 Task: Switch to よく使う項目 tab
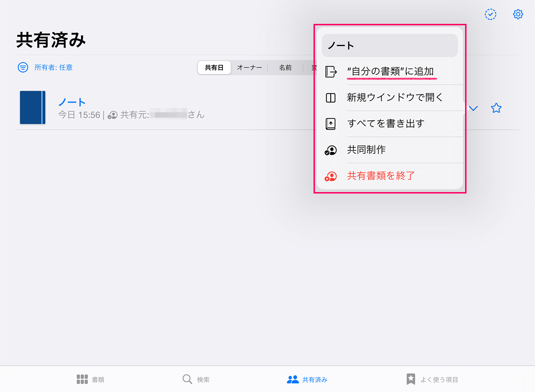coord(432,379)
